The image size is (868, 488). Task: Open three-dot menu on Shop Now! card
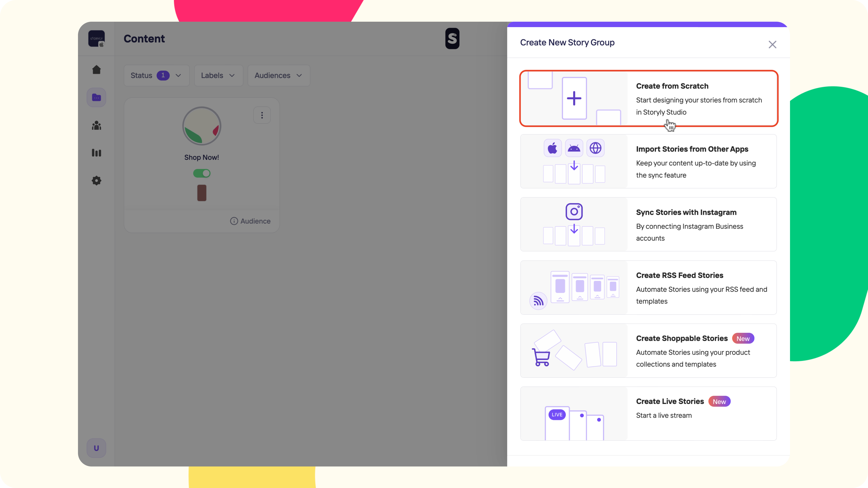[x=262, y=115]
